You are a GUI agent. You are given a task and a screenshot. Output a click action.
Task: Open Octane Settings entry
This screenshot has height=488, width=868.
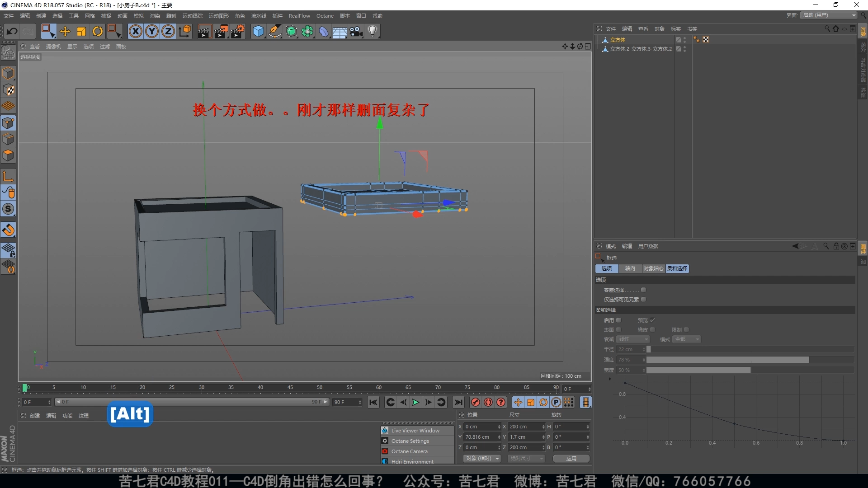417,441
